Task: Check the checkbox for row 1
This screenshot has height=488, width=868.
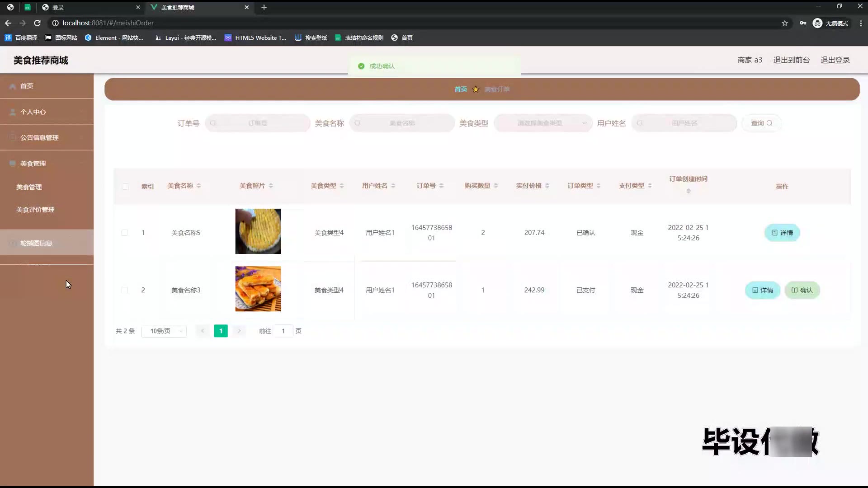Action: point(124,233)
